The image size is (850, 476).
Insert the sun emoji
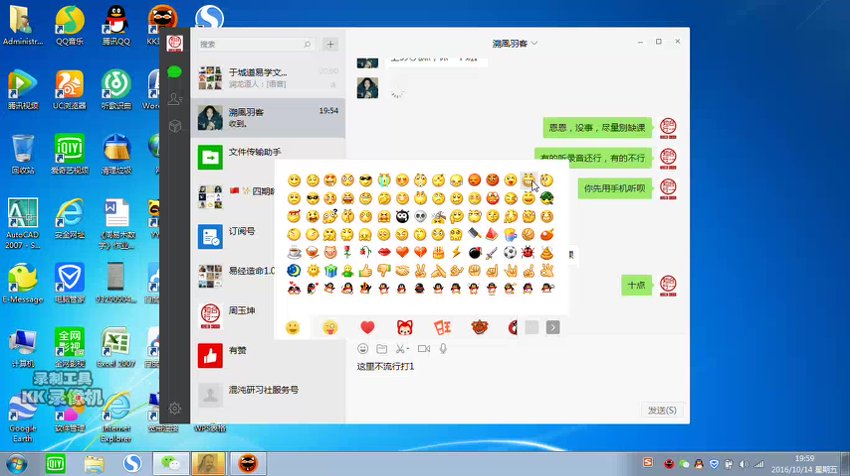click(312, 271)
